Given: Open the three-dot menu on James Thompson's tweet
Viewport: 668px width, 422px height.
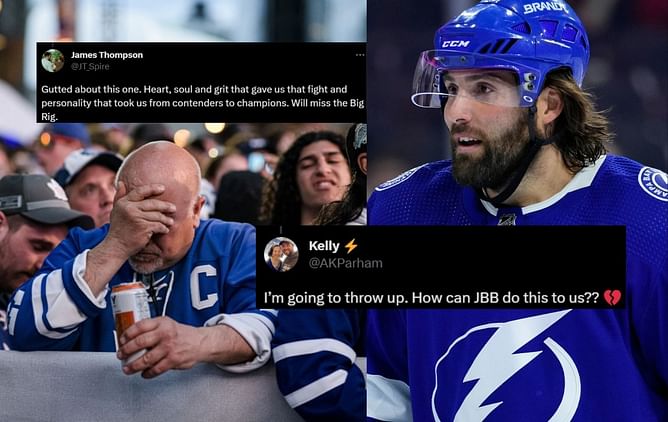Looking at the screenshot, I should [x=360, y=55].
